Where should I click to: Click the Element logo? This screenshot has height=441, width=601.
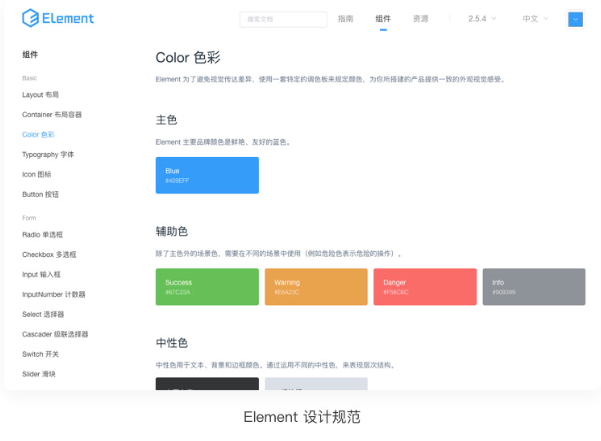[x=58, y=18]
